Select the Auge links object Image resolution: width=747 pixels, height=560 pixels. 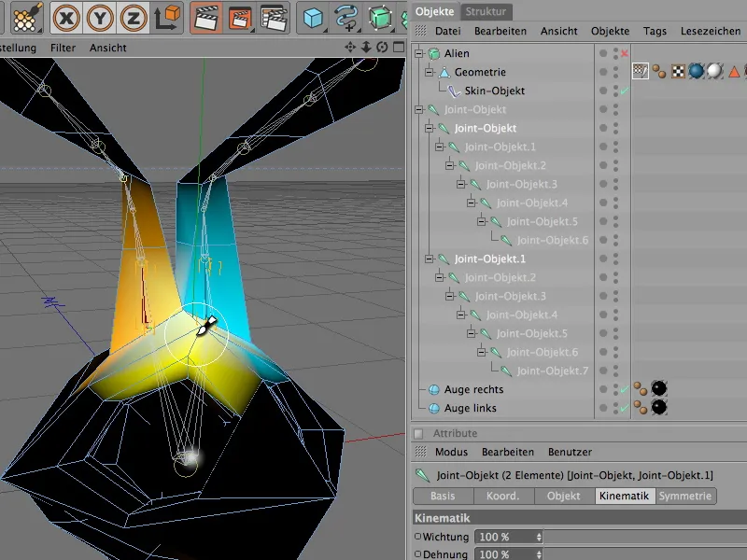[471, 408]
